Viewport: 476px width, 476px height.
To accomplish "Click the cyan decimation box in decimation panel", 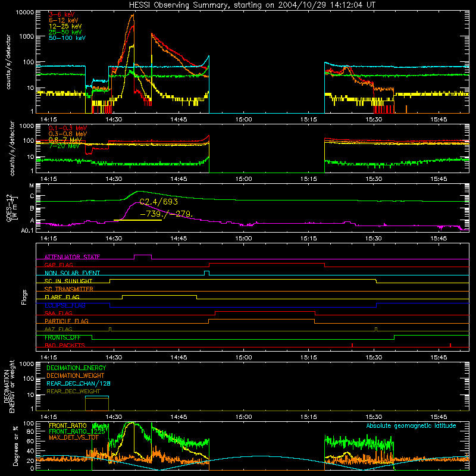I will pos(97,396).
